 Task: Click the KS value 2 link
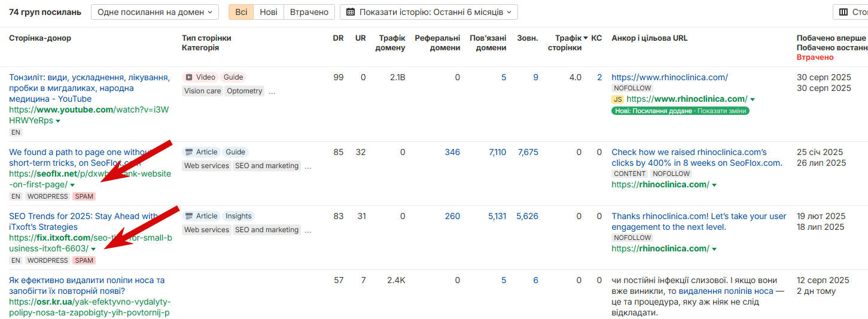coord(599,77)
